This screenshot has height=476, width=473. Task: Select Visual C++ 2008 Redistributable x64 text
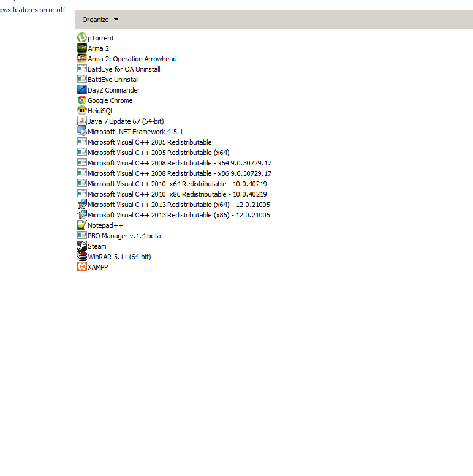tap(180, 163)
